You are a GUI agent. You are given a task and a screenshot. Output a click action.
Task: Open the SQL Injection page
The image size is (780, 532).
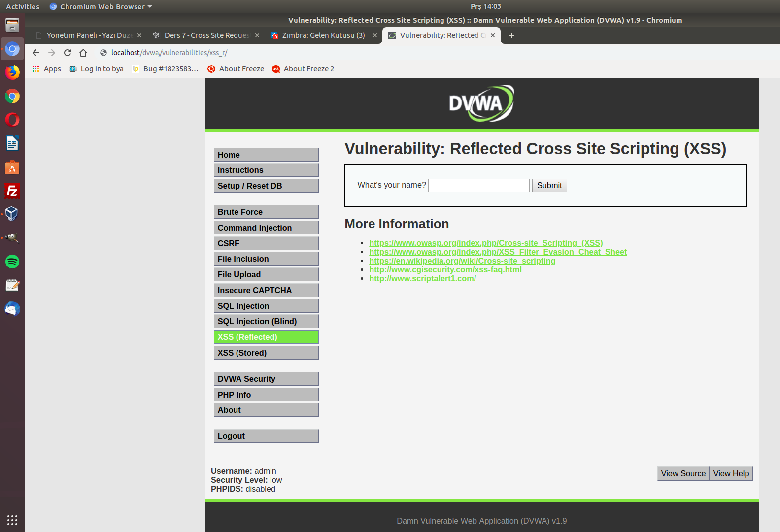point(266,306)
